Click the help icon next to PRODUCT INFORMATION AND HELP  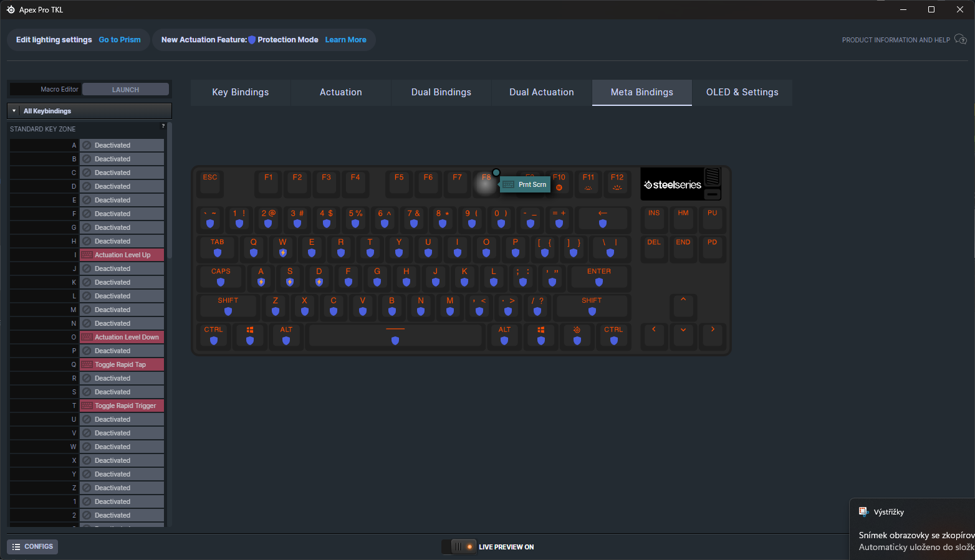961,39
